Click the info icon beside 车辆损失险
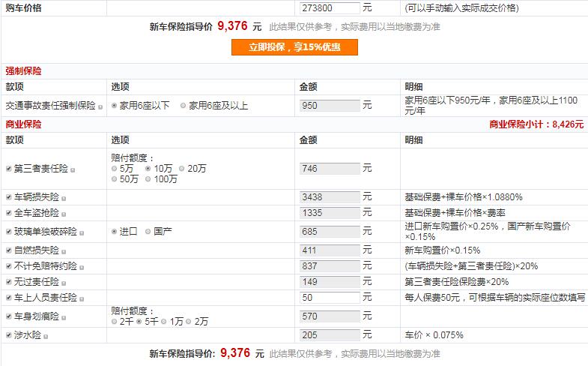The width and height of the screenshot is (588, 366). [64, 199]
